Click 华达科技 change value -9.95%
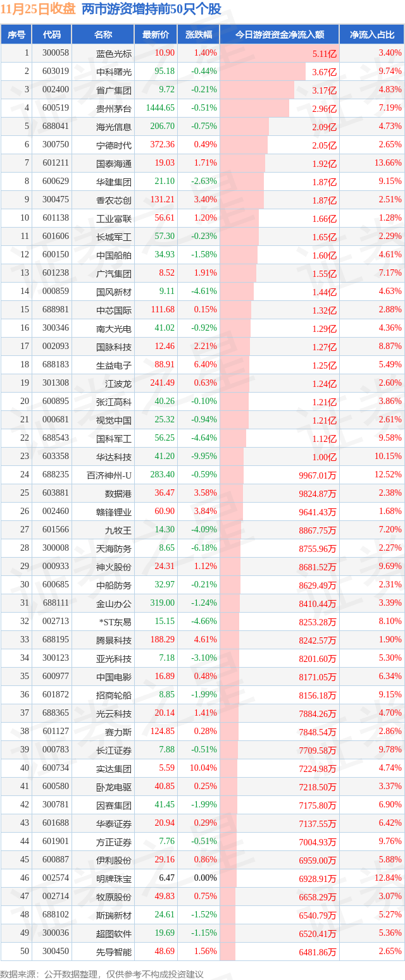 click(x=204, y=456)
